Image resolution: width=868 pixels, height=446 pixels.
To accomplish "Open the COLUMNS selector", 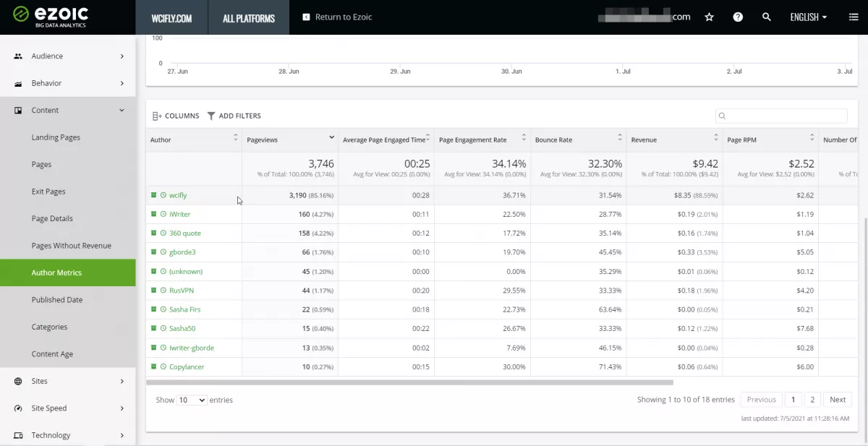I will tap(176, 116).
